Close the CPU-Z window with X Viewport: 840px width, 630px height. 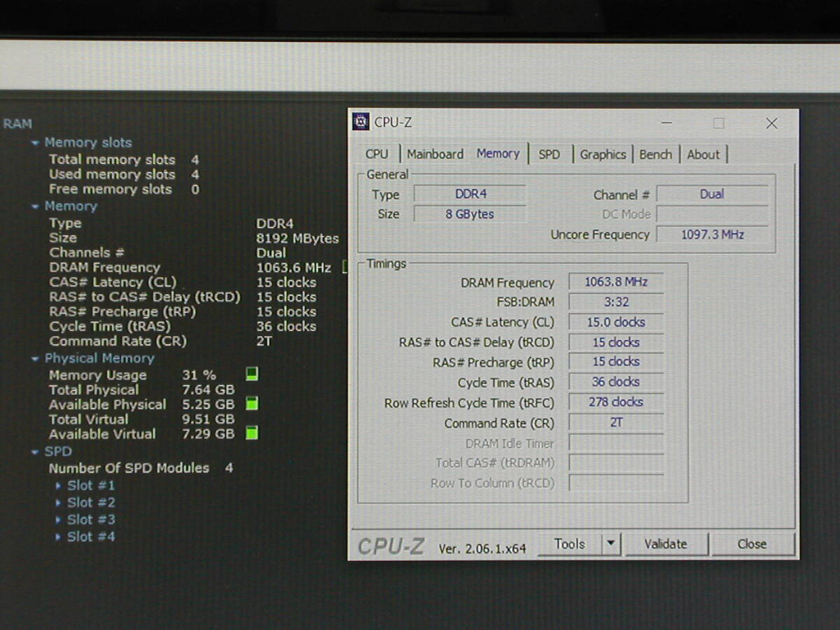click(771, 123)
